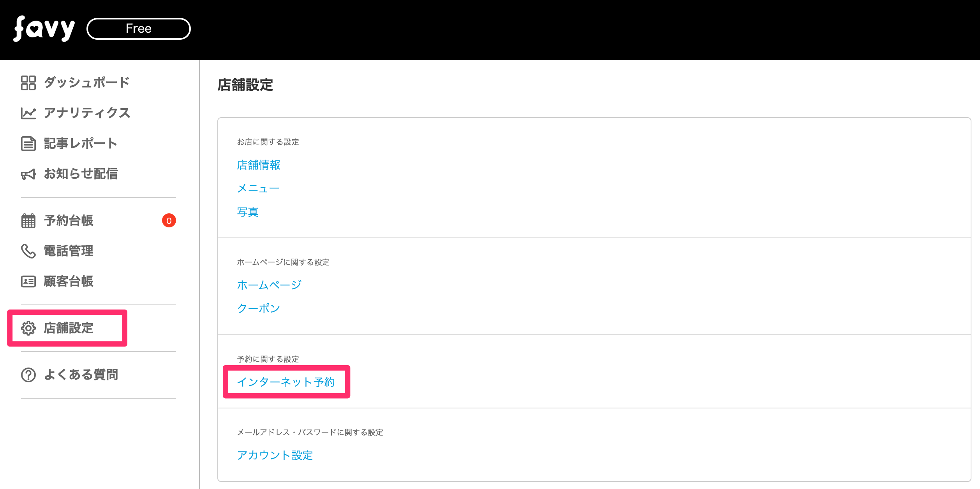
Task: Click the analytics chart icon
Action: pos(28,113)
